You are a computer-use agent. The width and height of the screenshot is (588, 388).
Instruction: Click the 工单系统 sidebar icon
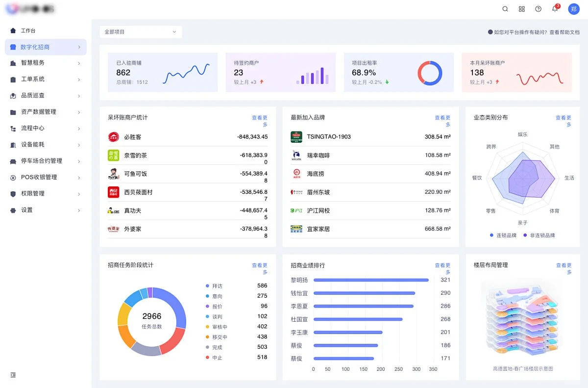click(x=13, y=79)
